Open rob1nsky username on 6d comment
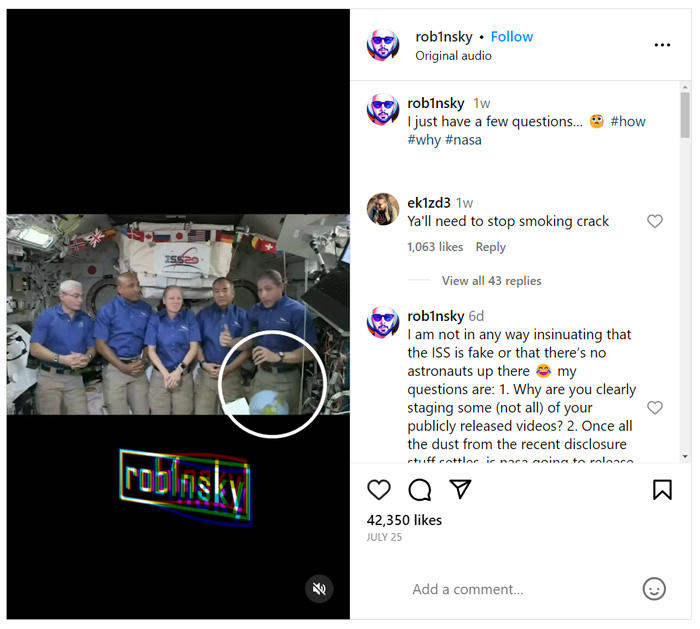The image size is (700, 629). pyautogui.click(x=436, y=316)
